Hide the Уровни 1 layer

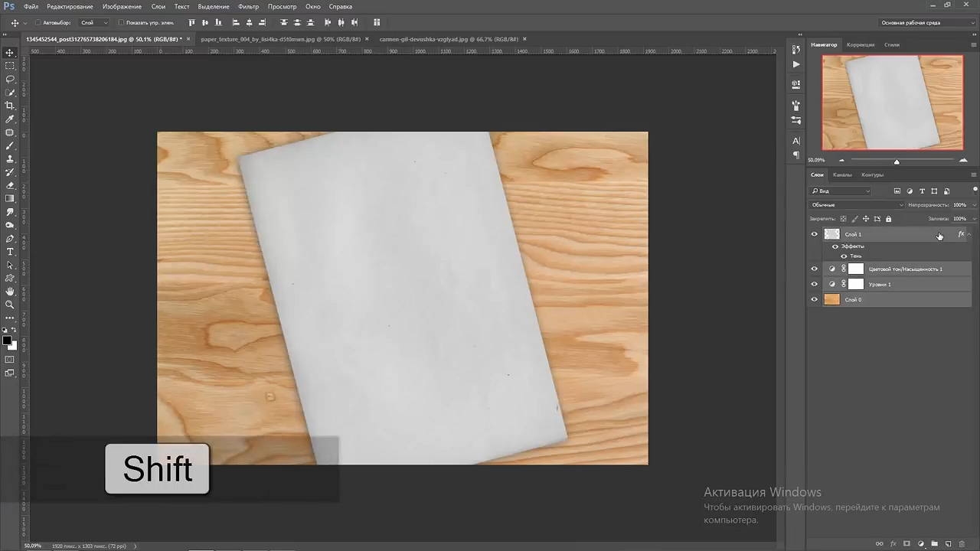point(815,284)
